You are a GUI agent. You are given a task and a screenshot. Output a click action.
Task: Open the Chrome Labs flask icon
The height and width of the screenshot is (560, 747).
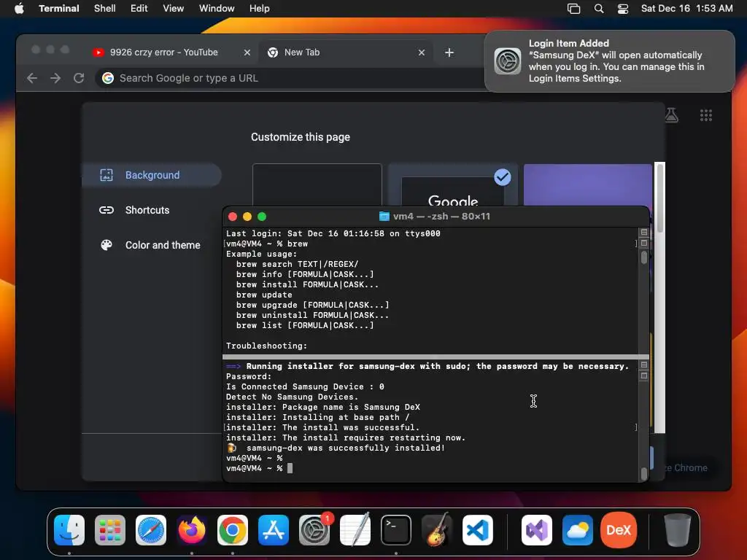coord(671,115)
